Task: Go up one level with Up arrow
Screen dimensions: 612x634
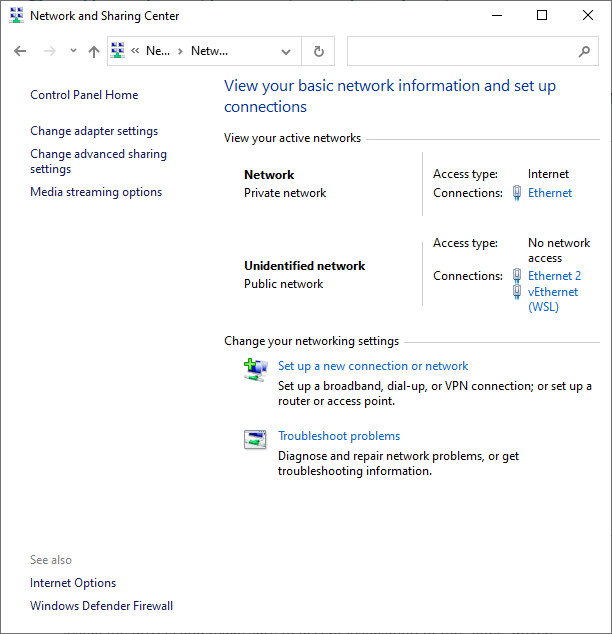Action: point(94,51)
